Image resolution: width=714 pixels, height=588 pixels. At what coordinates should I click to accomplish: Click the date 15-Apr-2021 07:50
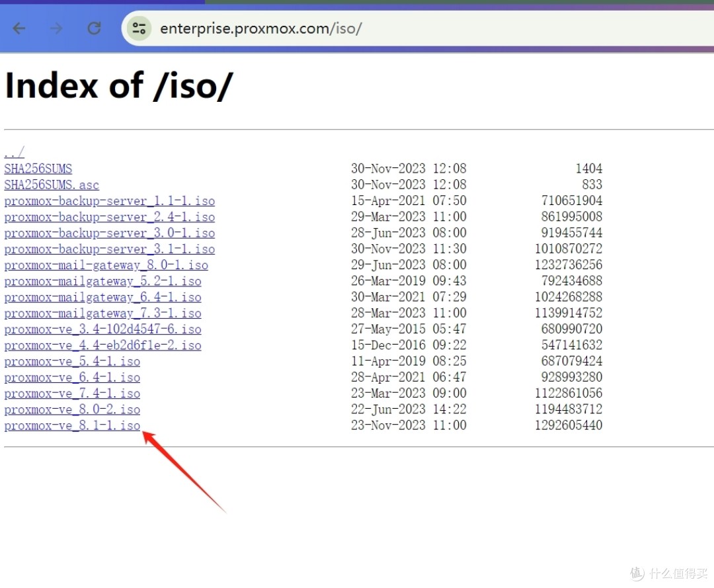(409, 201)
